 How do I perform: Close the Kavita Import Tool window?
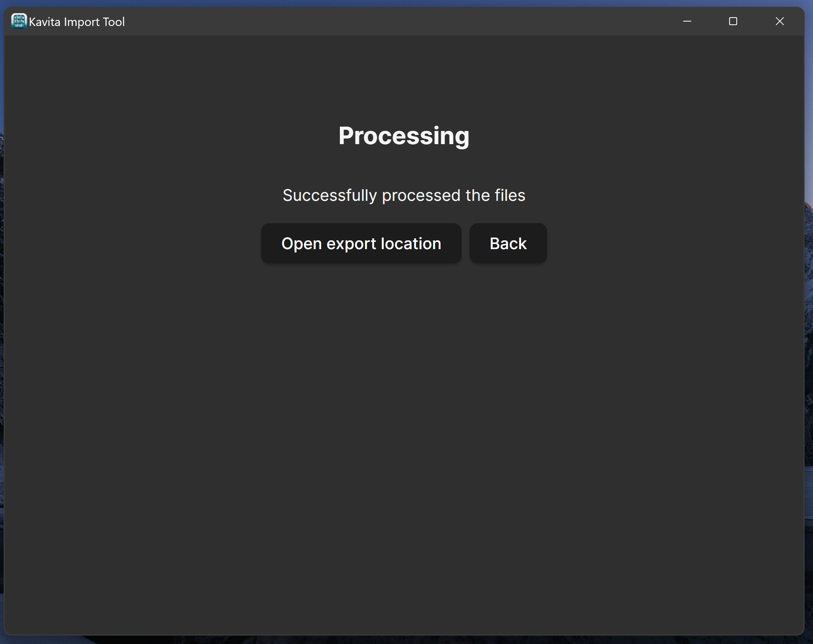[779, 21]
